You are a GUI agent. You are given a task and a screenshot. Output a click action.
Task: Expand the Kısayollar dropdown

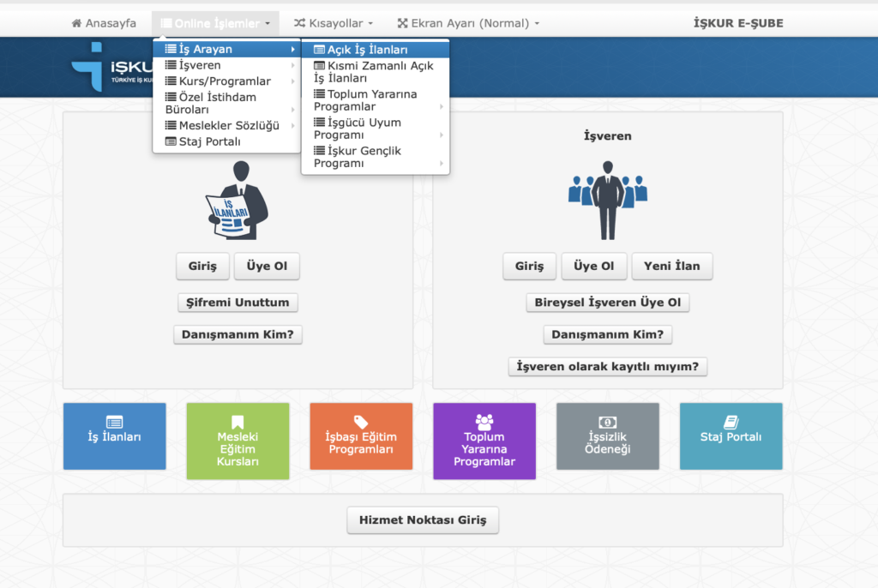(334, 23)
